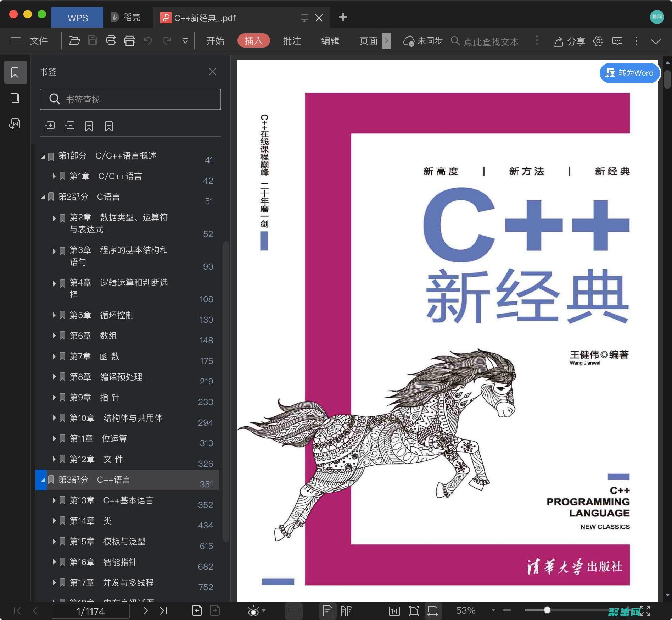The height and width of the screenshot is (620, 672).
Task: Open the zoom percentage dropdown
Action: click(x=493, y=610)
